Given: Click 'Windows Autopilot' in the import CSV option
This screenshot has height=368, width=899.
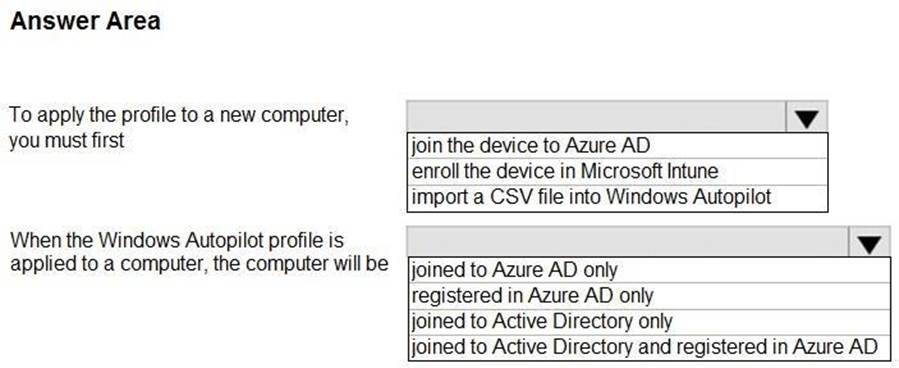Looking at the screenshot, I should pos(689,197).
